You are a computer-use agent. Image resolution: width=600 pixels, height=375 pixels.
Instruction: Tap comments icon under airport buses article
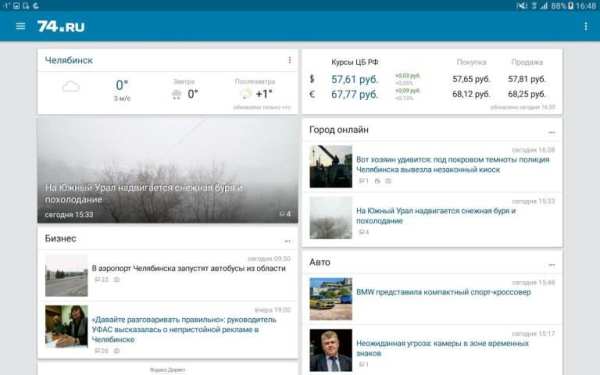point(101,280)
